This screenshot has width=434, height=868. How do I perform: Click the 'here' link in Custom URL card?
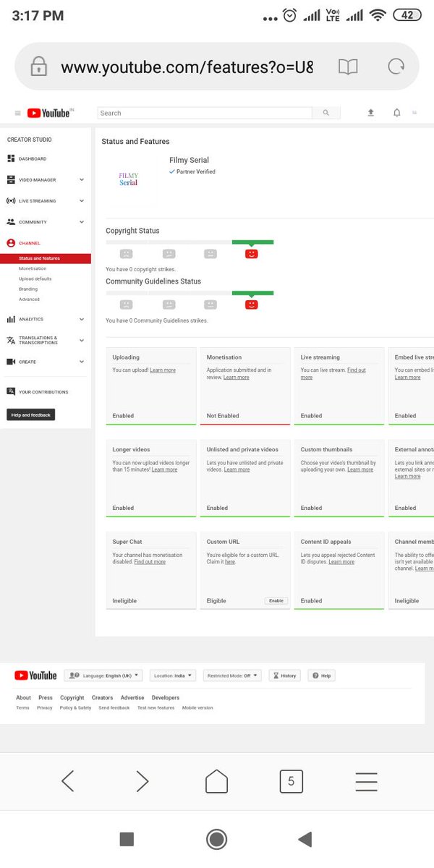click(230, 562)
